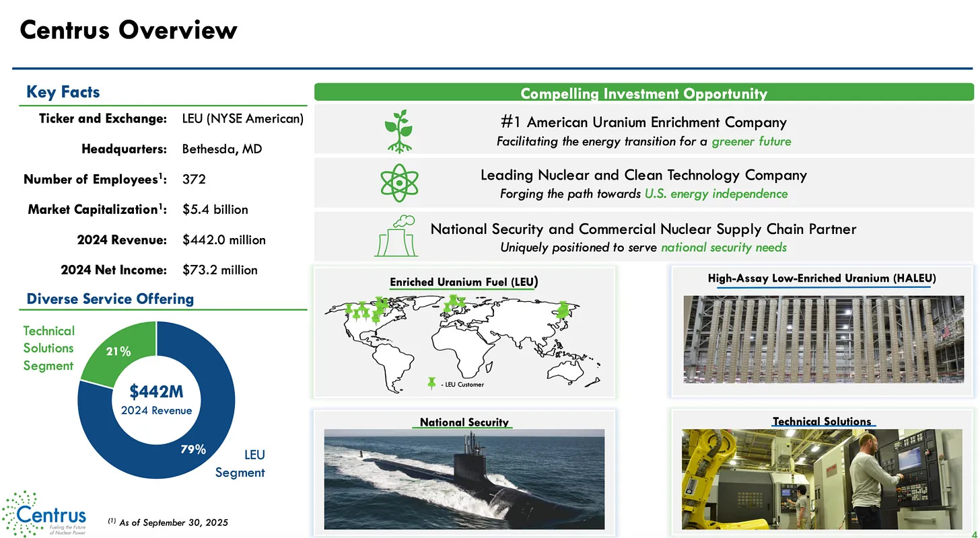
Task: Click National Security and Commercial Nuclear heading
Action: pyautogui.click(x=643, y=229)
